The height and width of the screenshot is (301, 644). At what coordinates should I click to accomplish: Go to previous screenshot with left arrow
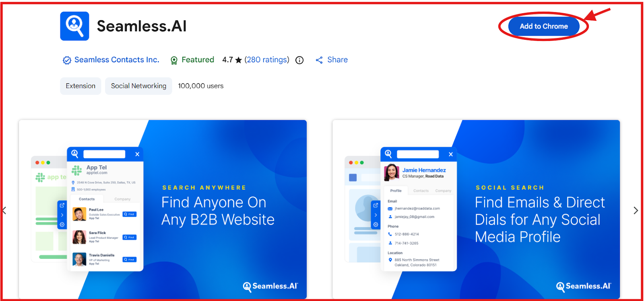(x=4, y=211)
